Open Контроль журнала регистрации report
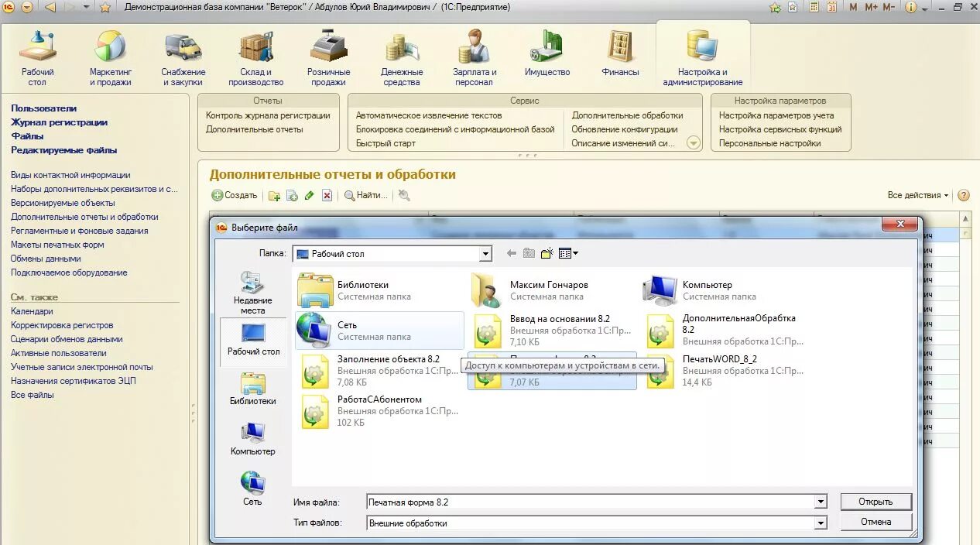Screen dimensions: 980x545 268,115
